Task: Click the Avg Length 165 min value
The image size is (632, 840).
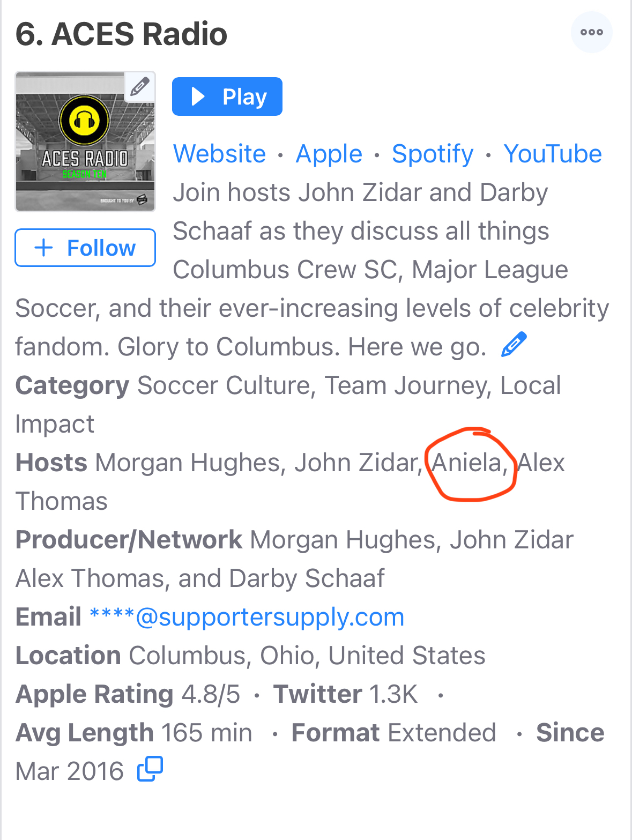Action: pyautogui.click(x=206, y=733)
